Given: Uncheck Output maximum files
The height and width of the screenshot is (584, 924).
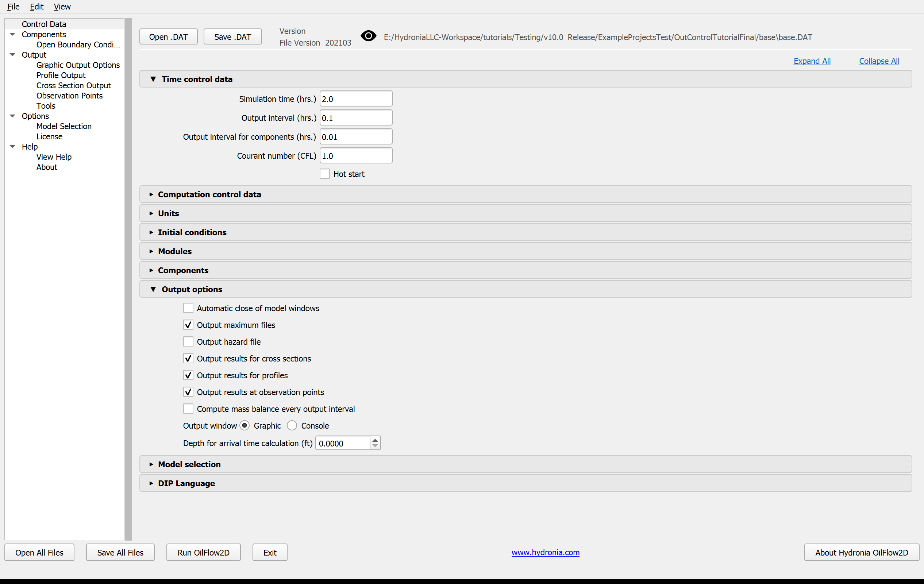Looking at the screenshot, I should pyautogui.click(x=188, y=325).
